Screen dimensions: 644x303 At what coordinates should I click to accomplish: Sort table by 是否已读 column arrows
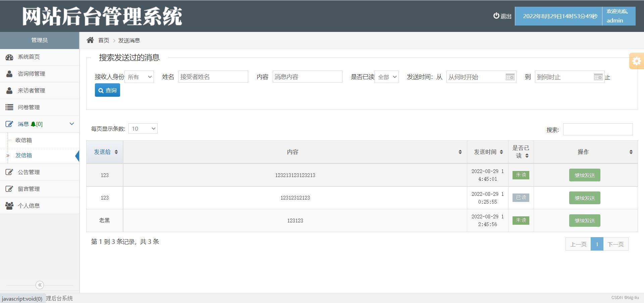tap(527, 156)
